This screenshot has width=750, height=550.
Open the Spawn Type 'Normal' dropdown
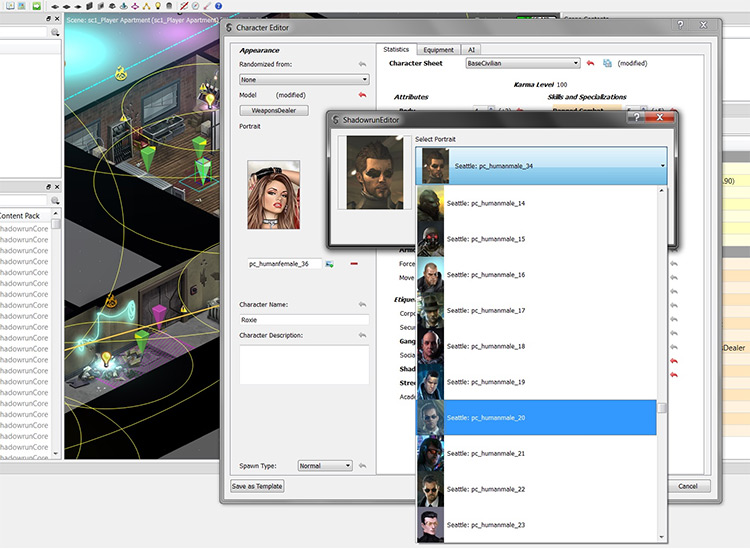click(325, 465)
